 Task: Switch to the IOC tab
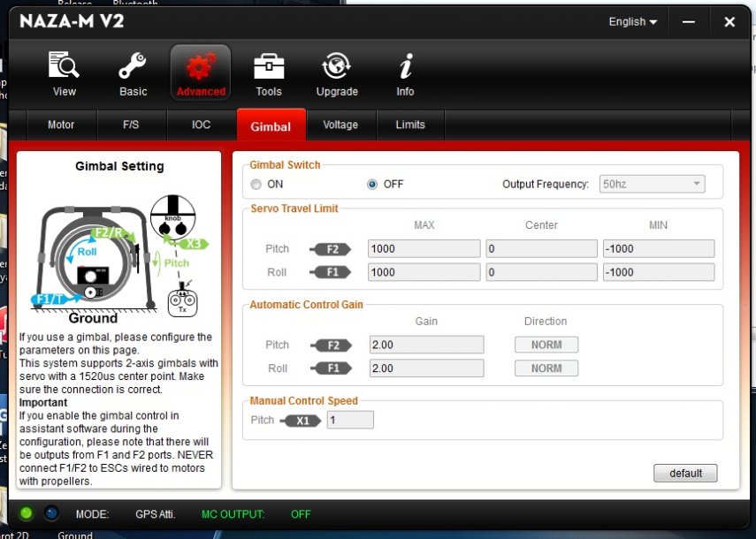pos(201,125)
